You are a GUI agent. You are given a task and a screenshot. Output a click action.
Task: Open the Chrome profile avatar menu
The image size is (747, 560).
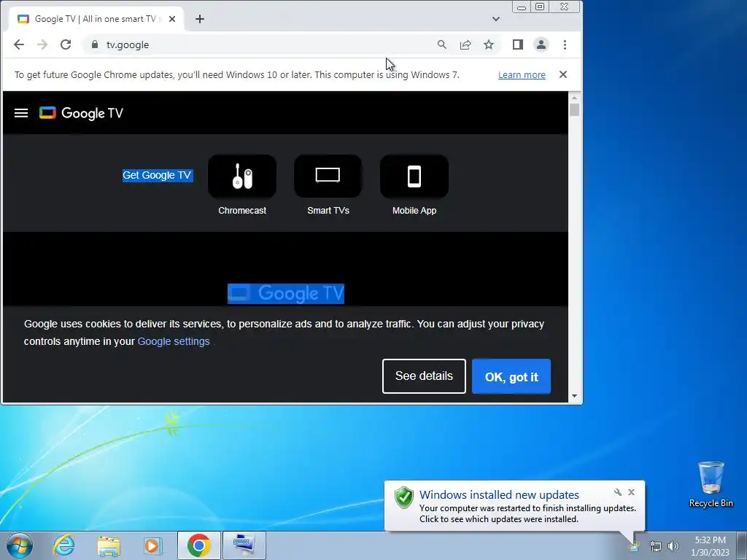coord(541,44)
